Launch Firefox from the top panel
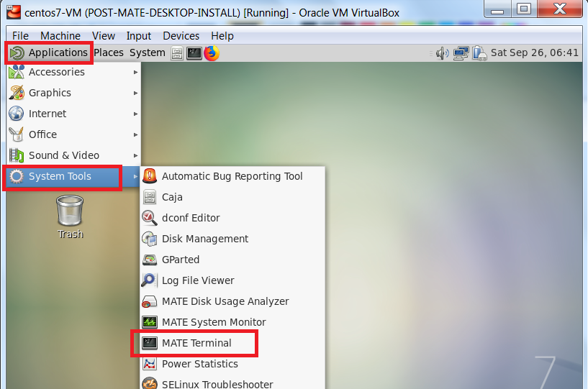Image resolution: width=588 pixels, height=389 pixels. [212, 52]
